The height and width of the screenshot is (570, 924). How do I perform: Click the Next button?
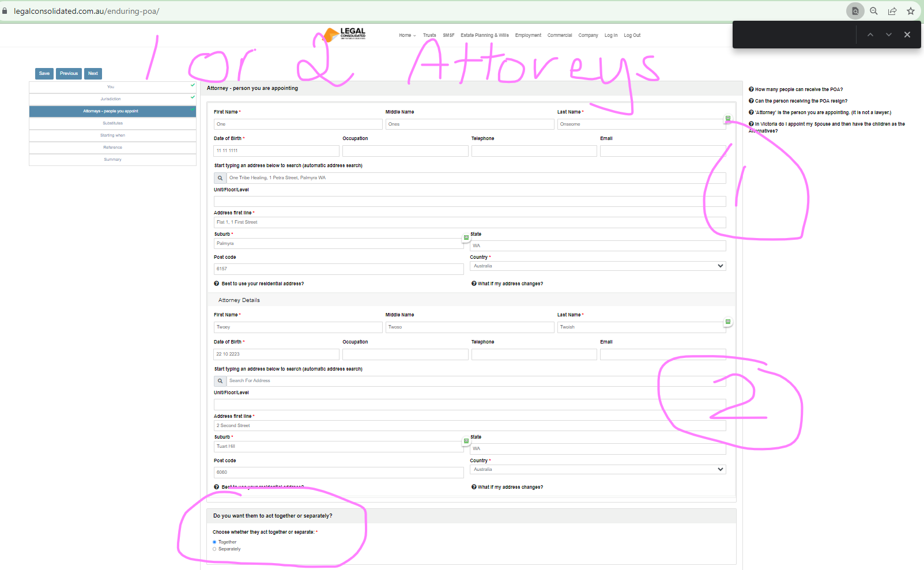coord(93,73)
